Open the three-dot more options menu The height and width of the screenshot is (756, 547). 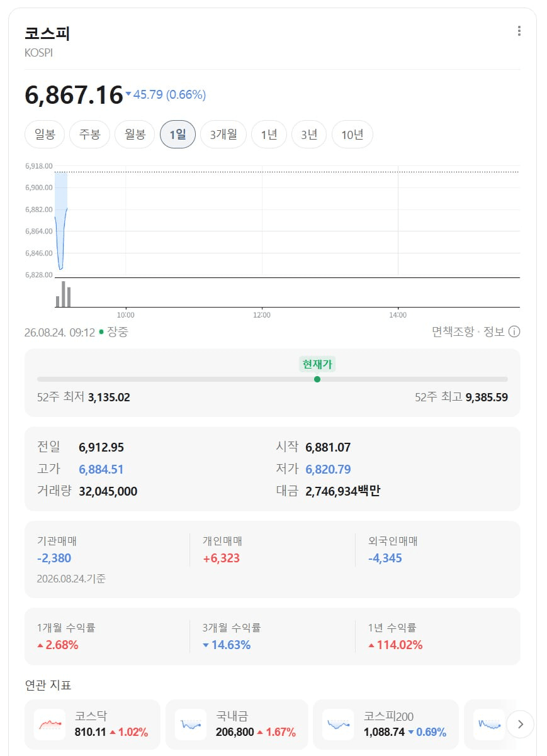(519, 31)
